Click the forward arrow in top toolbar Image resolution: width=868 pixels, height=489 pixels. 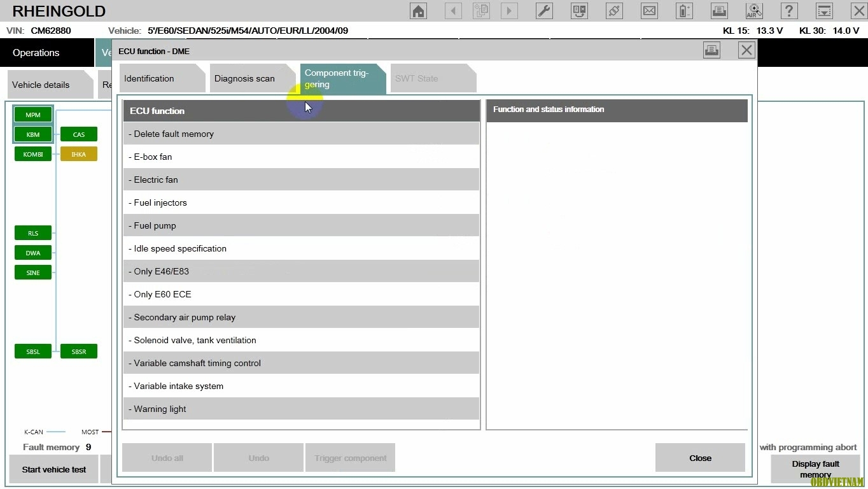tap(509, 11)
